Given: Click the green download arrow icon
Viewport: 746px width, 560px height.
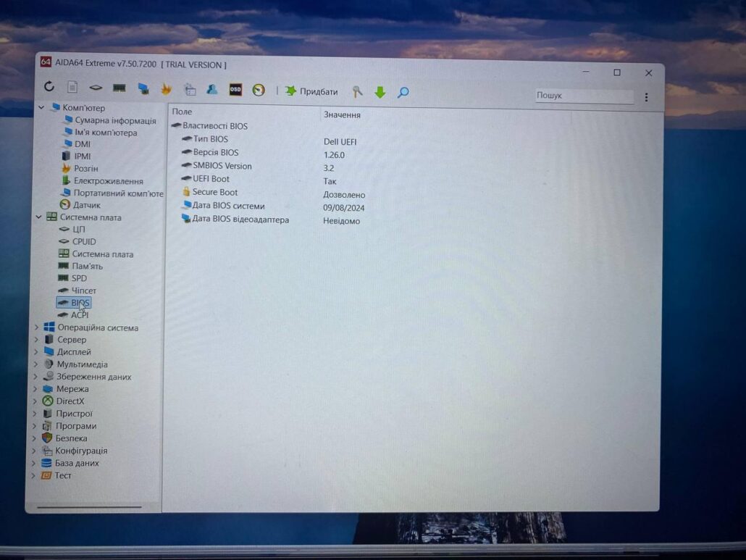Looking at the screenshot, I should click(380, 92).
